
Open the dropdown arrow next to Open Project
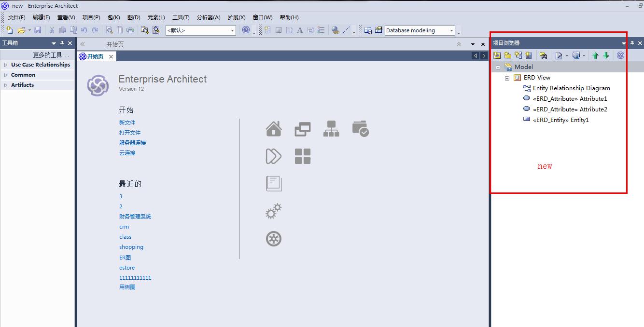[x=29, y=30]
